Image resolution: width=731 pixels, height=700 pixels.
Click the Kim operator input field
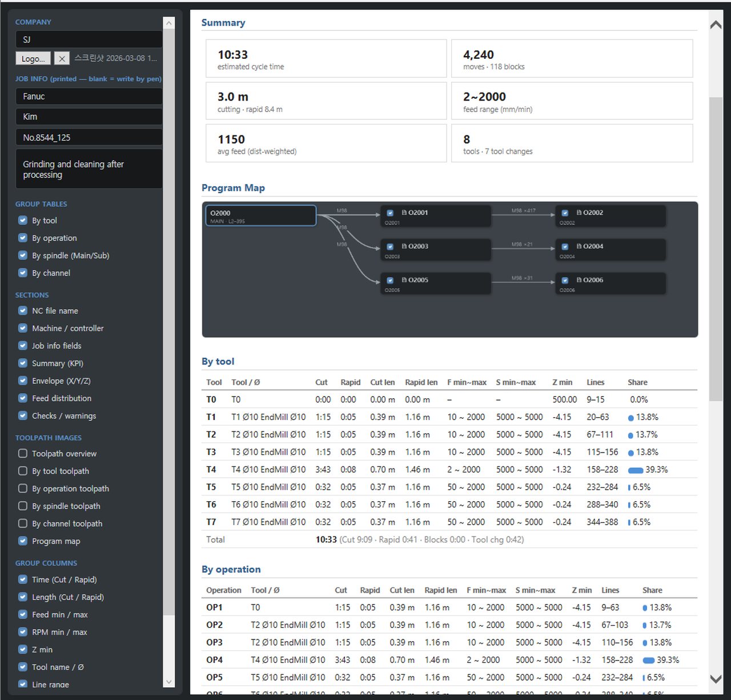[89, 117]
